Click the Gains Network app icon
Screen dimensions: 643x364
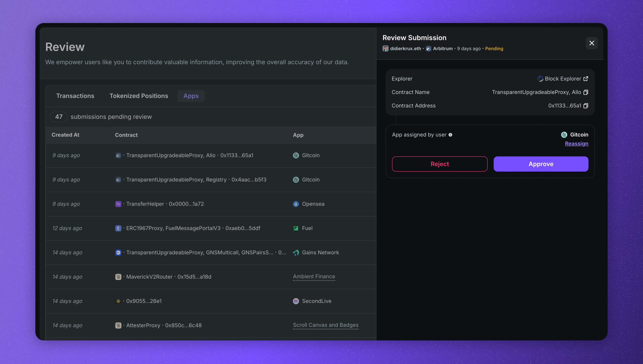[296, 253]
